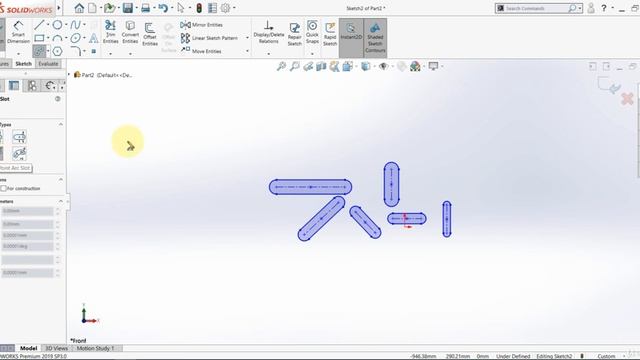The height and width of the screenshot is (360, 640).
Task: Switch to the 3D Views tab
Action: pos(56,348)
